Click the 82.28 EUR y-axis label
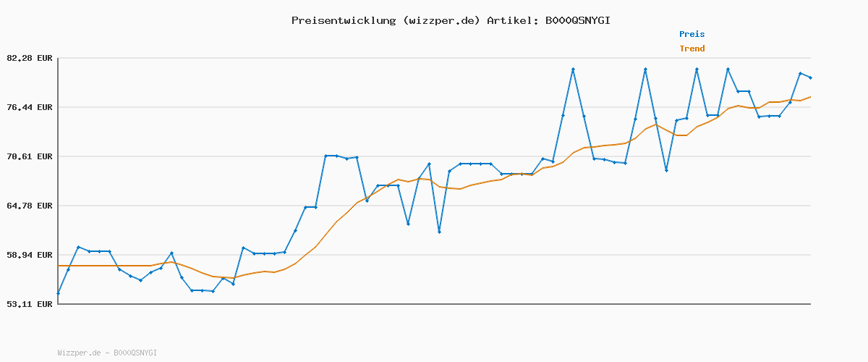Screen dimensions: 868x362 coord(30,58)
